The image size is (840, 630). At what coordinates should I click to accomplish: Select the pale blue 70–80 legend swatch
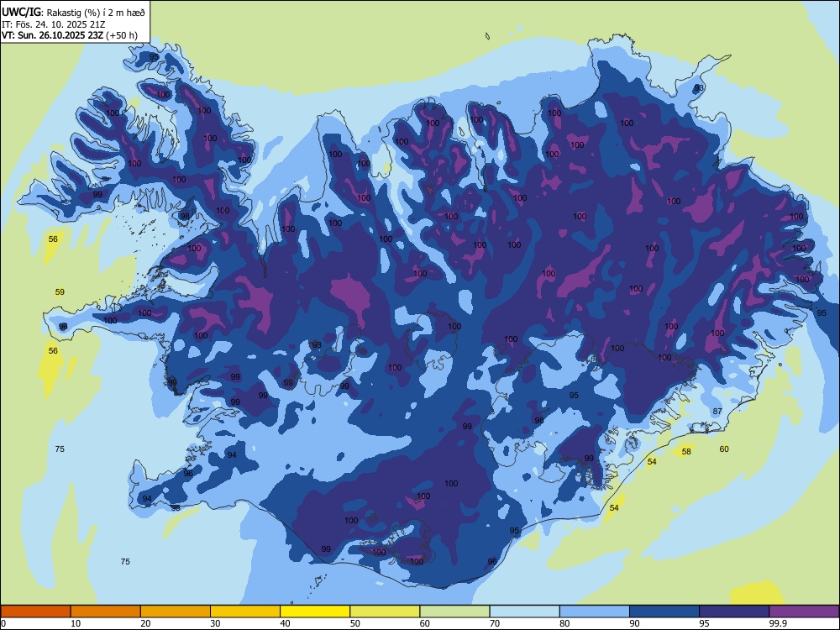[x=524, y=612]
